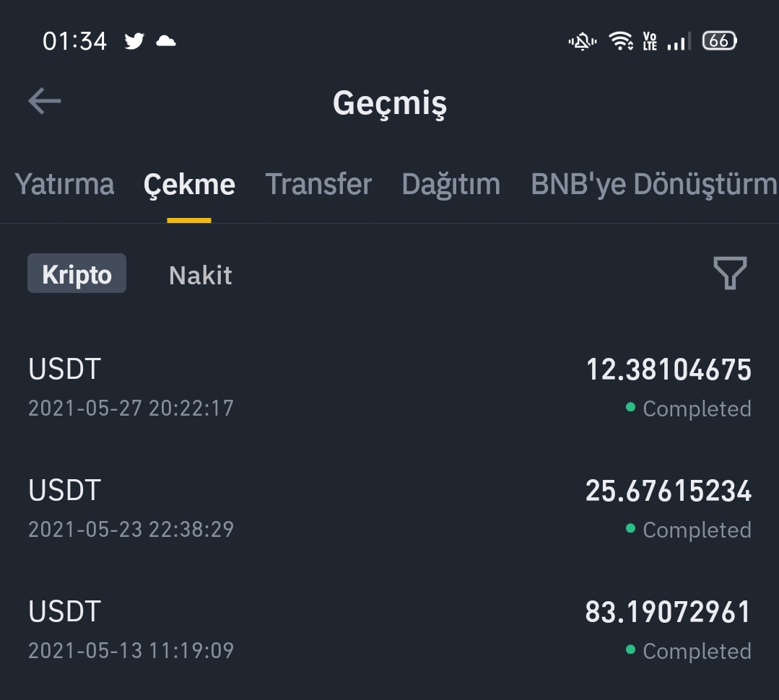Tap the muted bell status icon

click(582, 42)
